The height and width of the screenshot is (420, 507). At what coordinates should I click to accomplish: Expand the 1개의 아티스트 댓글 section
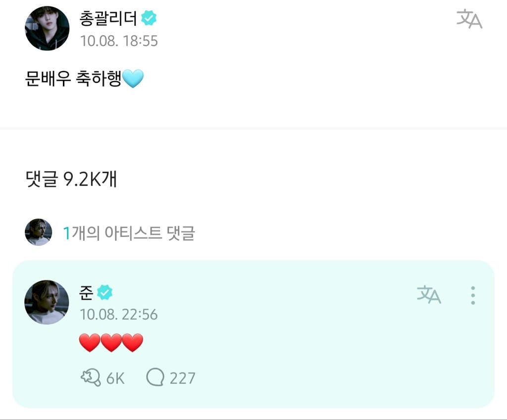click(129, 233)
